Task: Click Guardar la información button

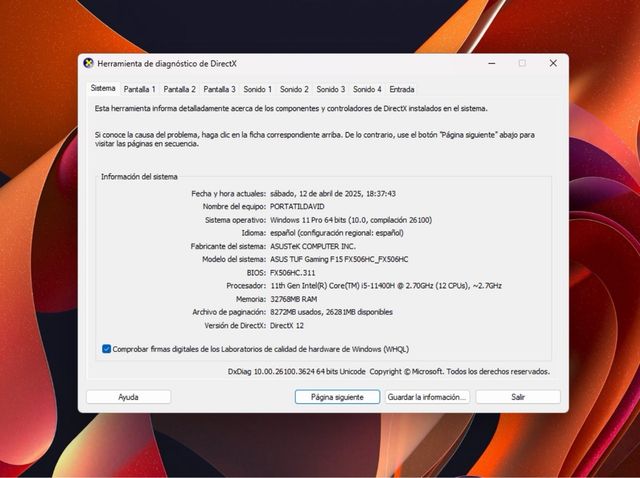Action: pos(426,397)
